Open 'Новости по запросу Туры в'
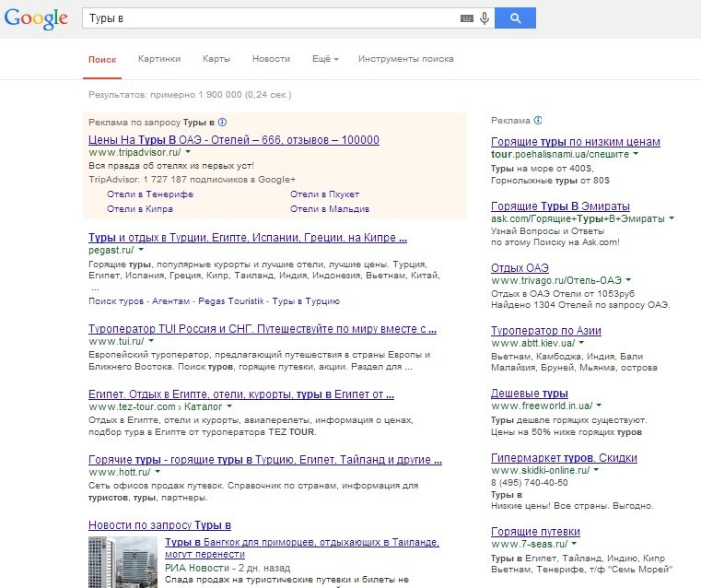 pos(159,525)
